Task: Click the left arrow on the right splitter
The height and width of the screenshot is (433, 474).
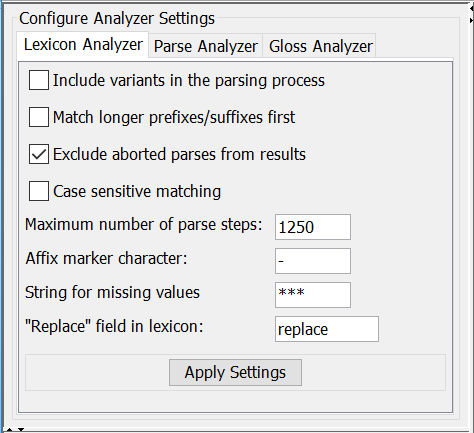Action: (471, 7)
